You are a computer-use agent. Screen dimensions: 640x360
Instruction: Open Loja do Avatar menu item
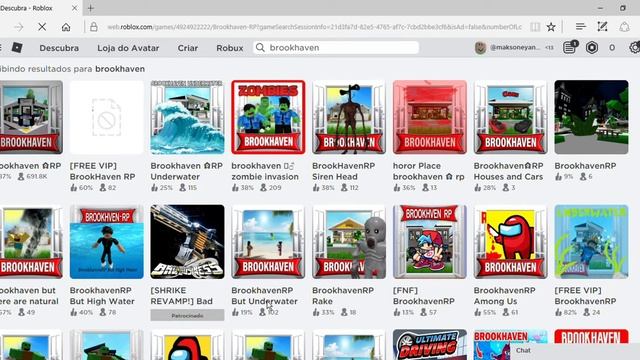pos(128,48)
